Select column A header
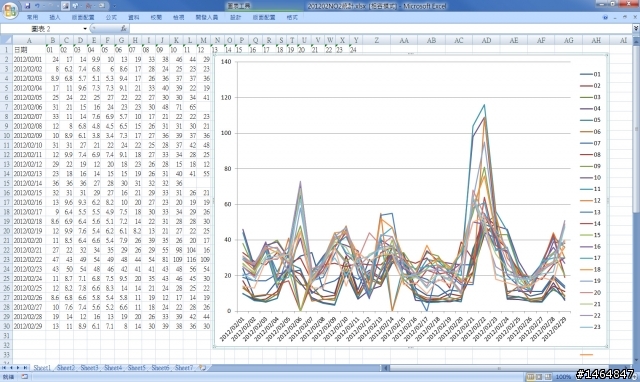Viewport: 640px width, 382px height. (29, 40)
